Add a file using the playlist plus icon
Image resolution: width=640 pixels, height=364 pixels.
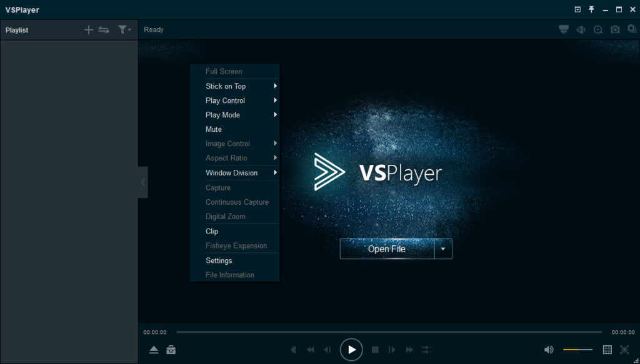point(89,30)
